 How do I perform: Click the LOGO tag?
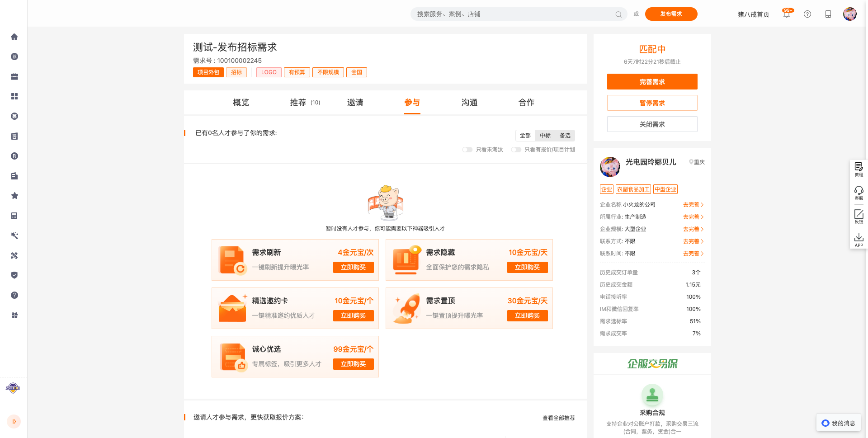click(x=269, y=72)
